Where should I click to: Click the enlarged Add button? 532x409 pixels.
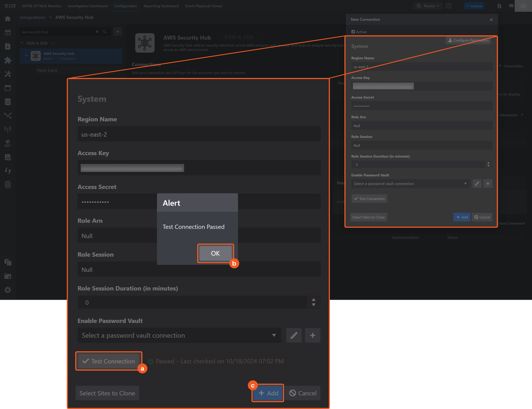coord(268,393)
